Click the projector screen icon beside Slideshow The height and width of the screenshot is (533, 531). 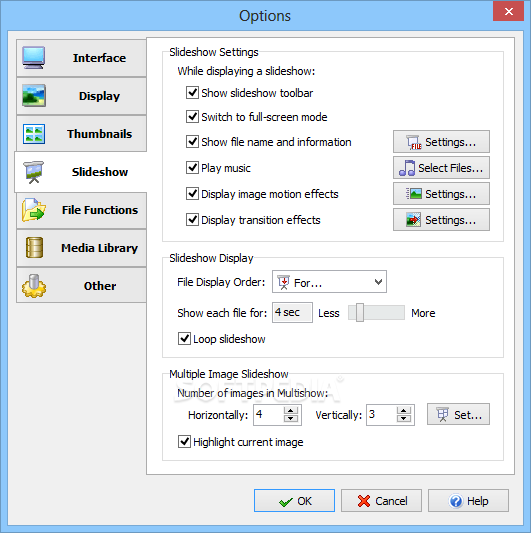(33, 172)
